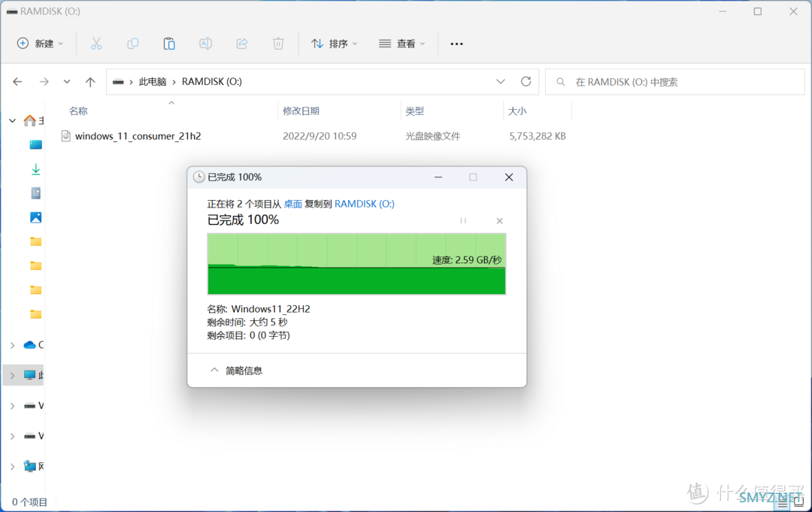Pause the copy operation
The image size is (812, 512).
click(463, 220)
